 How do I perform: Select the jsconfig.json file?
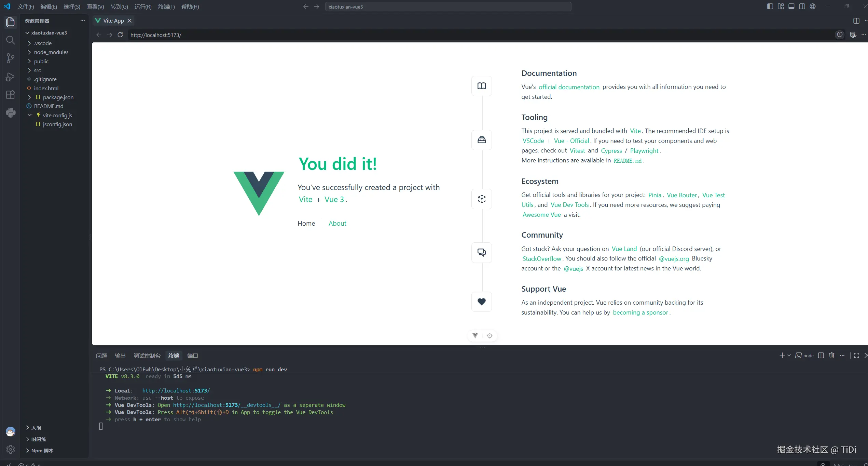click(x=54, y=124)
